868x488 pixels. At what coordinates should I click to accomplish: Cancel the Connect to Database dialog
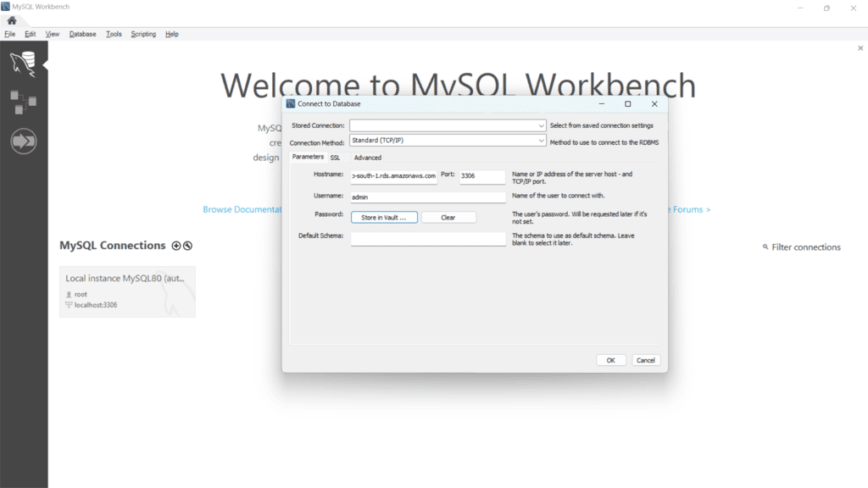click(x=645, y=360)
